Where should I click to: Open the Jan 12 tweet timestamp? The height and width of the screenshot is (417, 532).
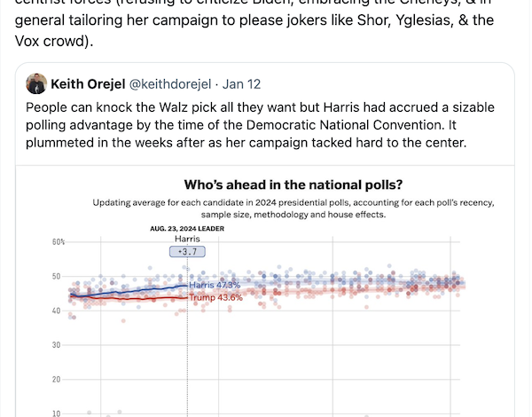(241, 84)
